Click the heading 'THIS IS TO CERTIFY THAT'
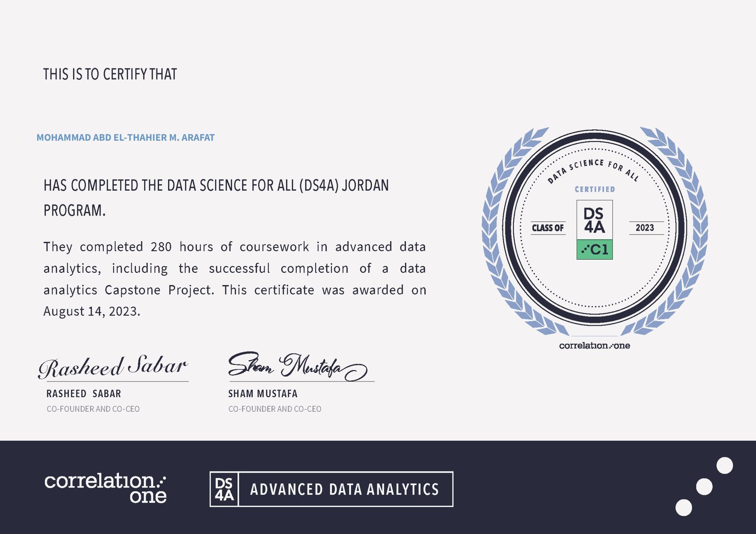The height and width of the screenshot is (534, 756). (110, 74)
